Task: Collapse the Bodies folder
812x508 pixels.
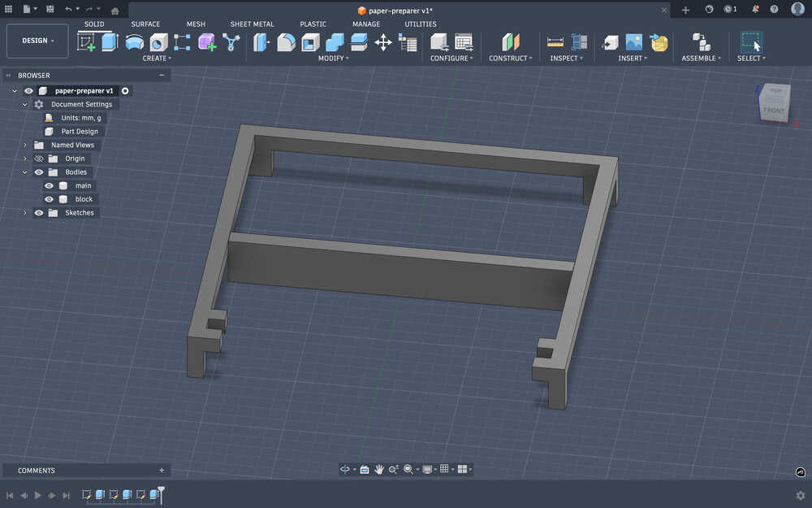Action: tap(25, 172)
